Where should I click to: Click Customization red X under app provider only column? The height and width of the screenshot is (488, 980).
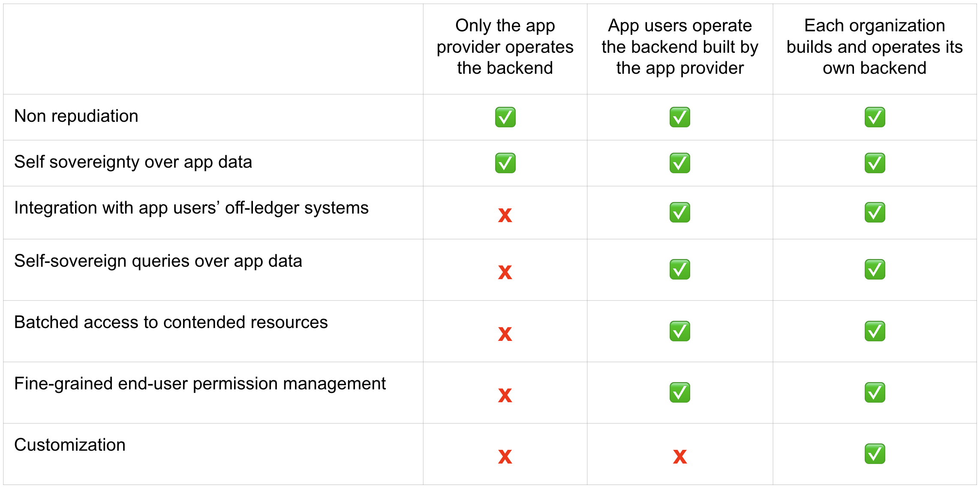505,457
